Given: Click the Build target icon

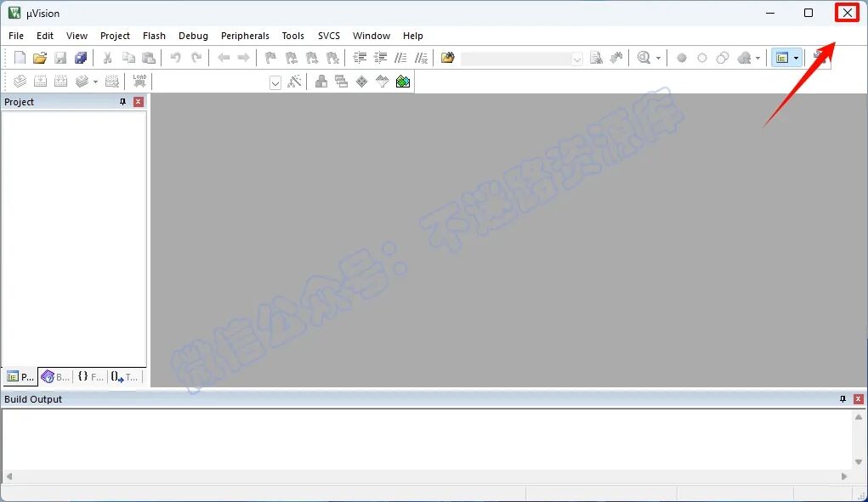Looking at the screenshot, I should click(x=41, y=82).
